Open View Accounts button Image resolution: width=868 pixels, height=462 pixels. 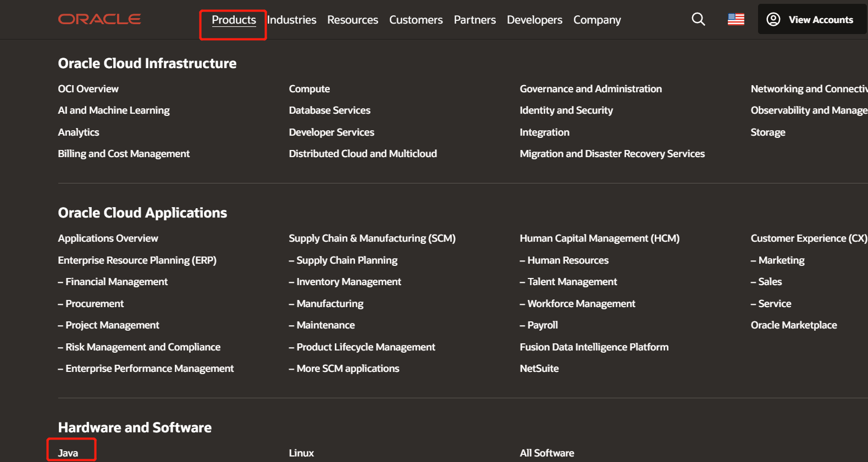click(812, 19)
